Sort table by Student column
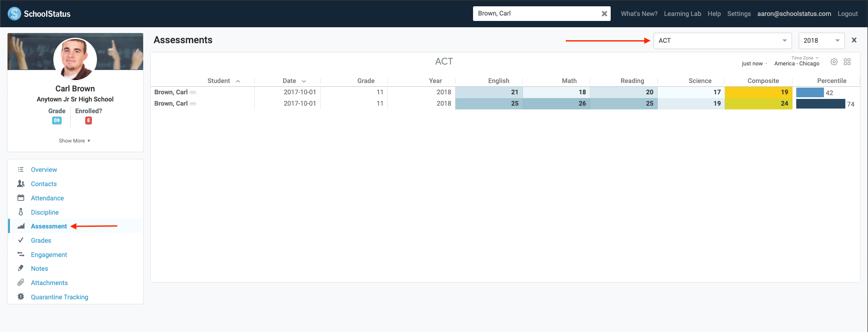 219,81
